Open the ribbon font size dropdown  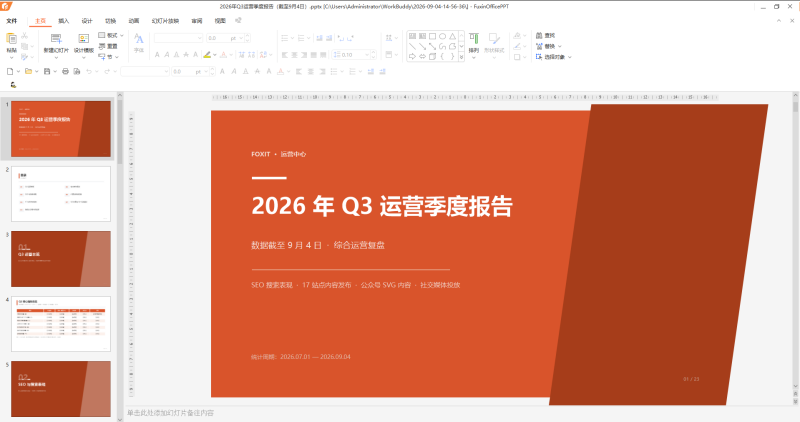tap(241, 38)
